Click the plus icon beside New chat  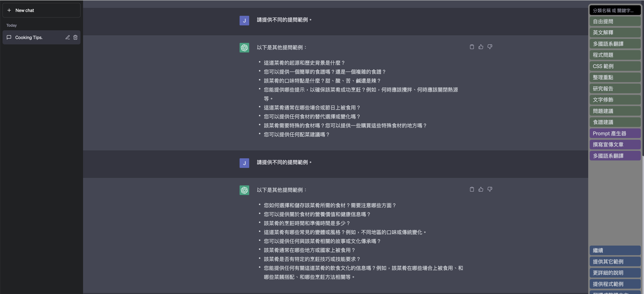pos(9,10)
